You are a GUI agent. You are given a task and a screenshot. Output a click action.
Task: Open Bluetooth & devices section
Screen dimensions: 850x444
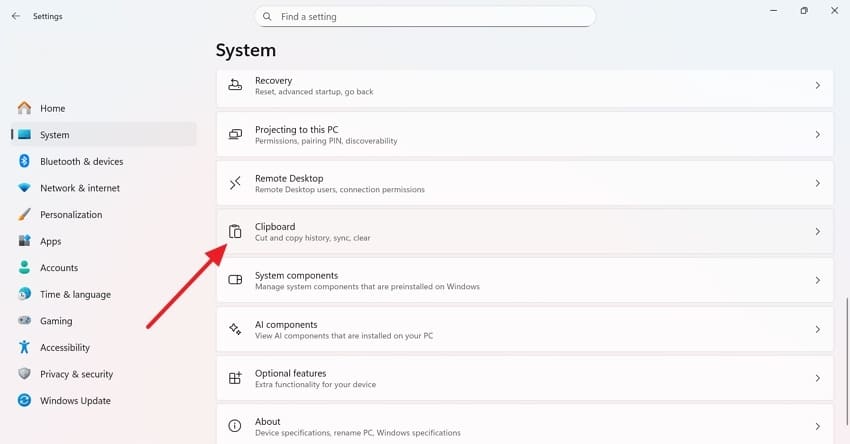[82, 161]
